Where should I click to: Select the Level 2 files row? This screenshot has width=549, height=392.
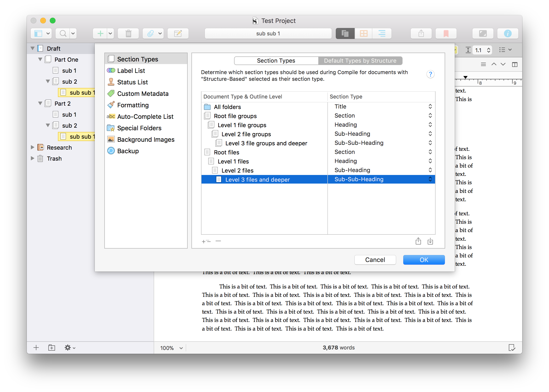237,170
